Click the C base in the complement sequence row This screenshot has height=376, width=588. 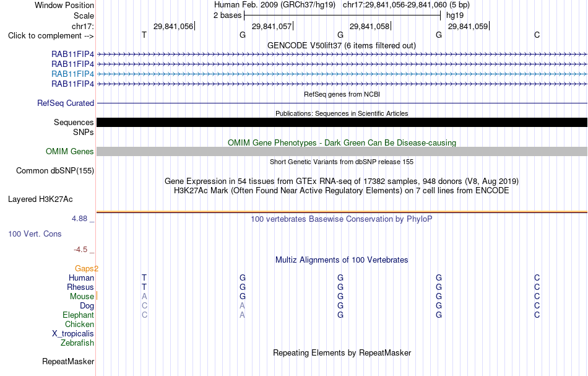(x=537, y=35)
